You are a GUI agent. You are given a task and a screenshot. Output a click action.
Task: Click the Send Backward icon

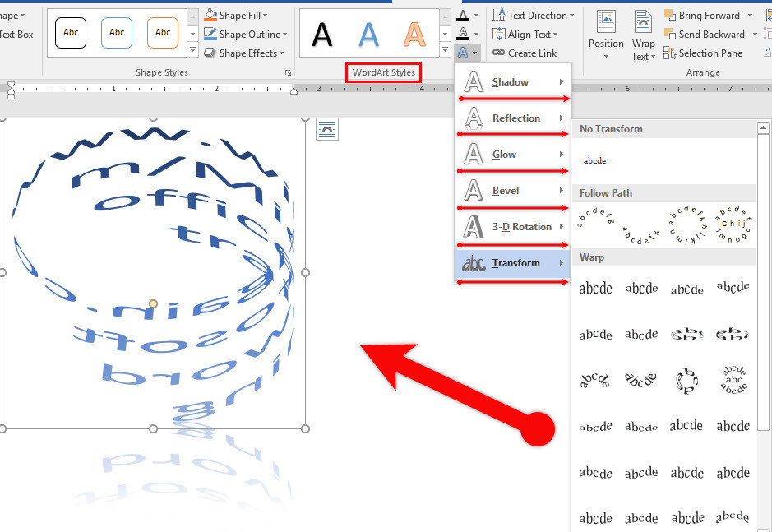pos(670,34)
